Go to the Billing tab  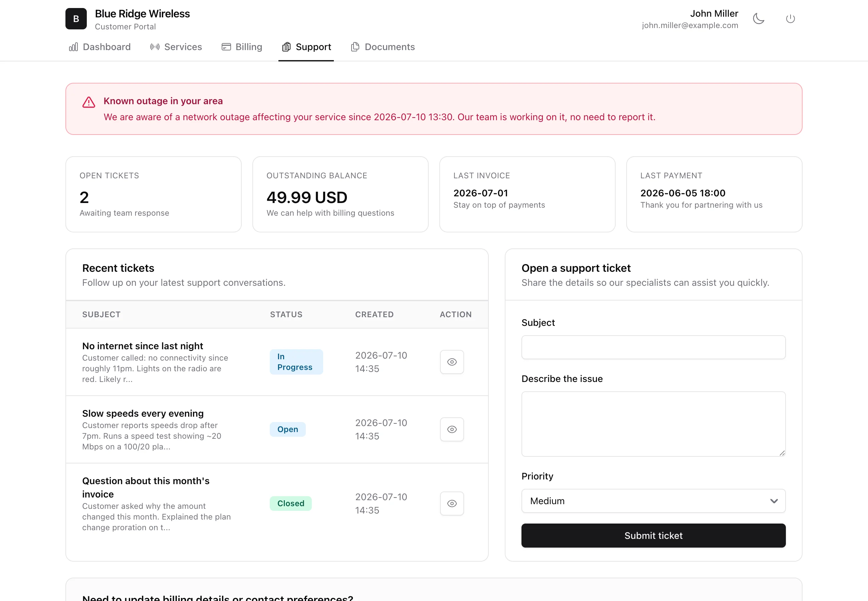click(242, 47)
